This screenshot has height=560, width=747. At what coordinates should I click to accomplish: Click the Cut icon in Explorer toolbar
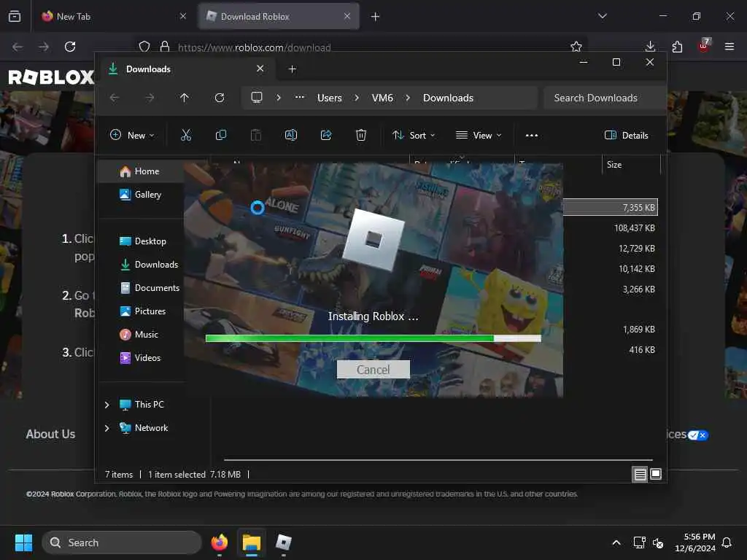186,135
